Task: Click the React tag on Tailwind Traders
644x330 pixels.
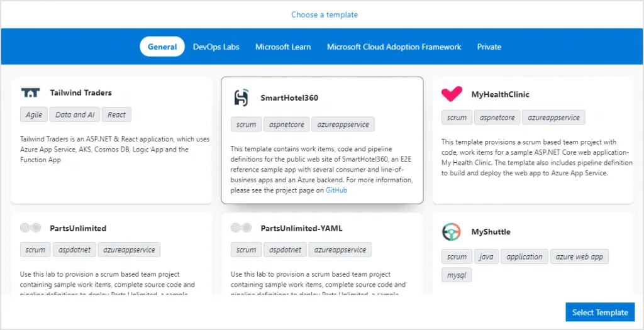Action: coord(117,115)
